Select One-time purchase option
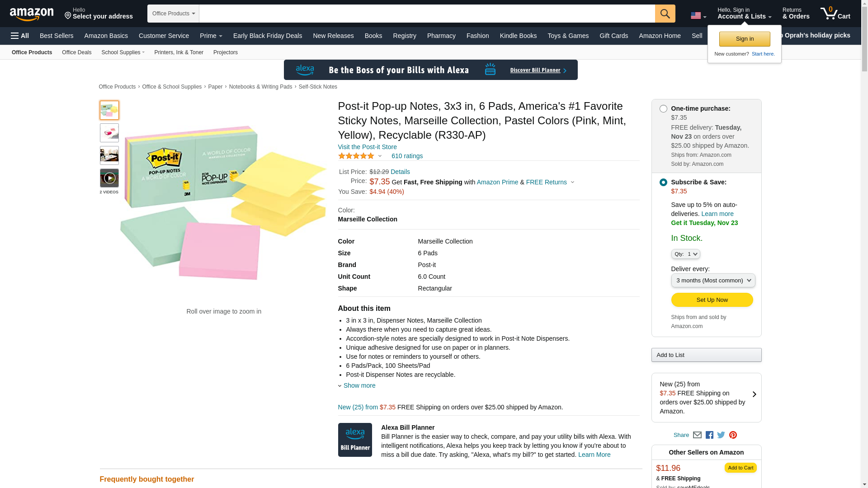Image resolution: width=868 pixels, height=488 pixels. point(663,109)
